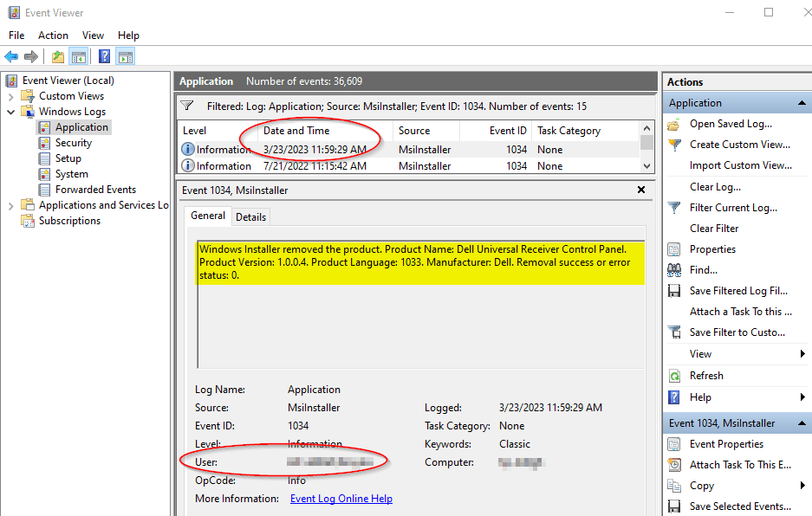Sort by the Date and Time column header
Image resolution: width=812 pixels, height=516 pixels.
click(x=325, y=131)
